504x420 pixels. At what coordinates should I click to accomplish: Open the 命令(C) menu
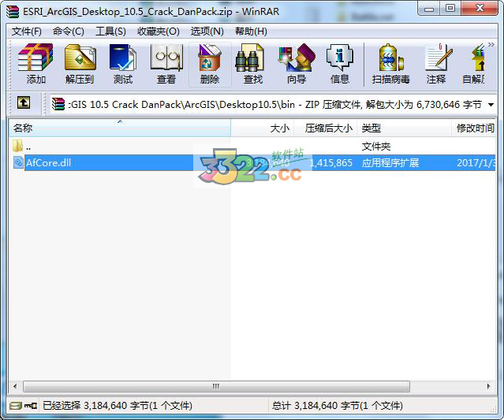(x=69, y=32)
